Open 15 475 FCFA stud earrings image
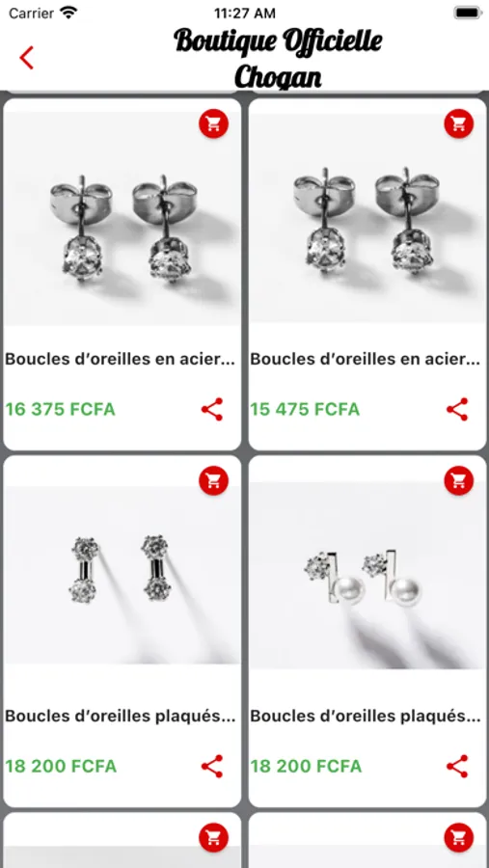Image resolution: width=489 pixels, height=868 pixels. point(367,218)
